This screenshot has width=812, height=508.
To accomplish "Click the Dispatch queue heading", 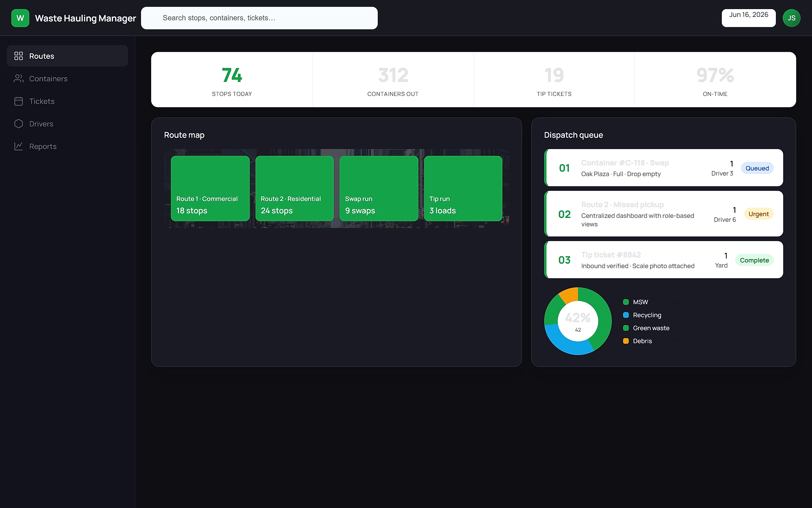I will pos(573,135).
